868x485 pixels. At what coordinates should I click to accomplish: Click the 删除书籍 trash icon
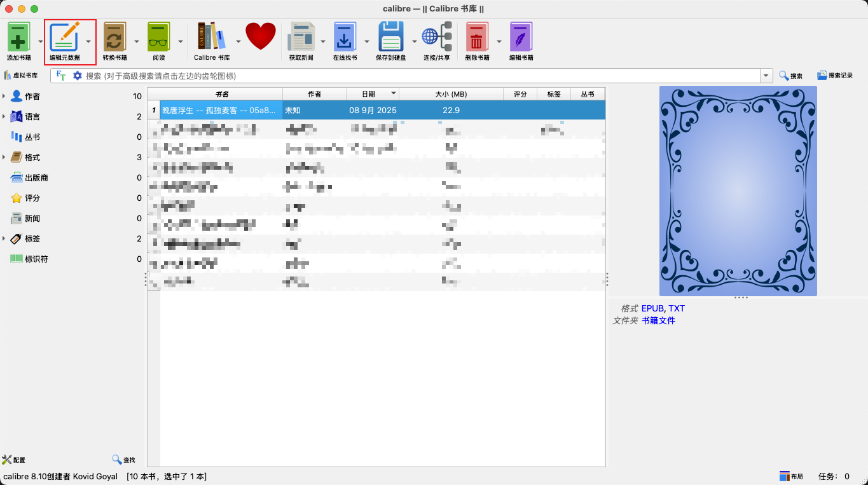pyautogui.click(x=477, y=39)
